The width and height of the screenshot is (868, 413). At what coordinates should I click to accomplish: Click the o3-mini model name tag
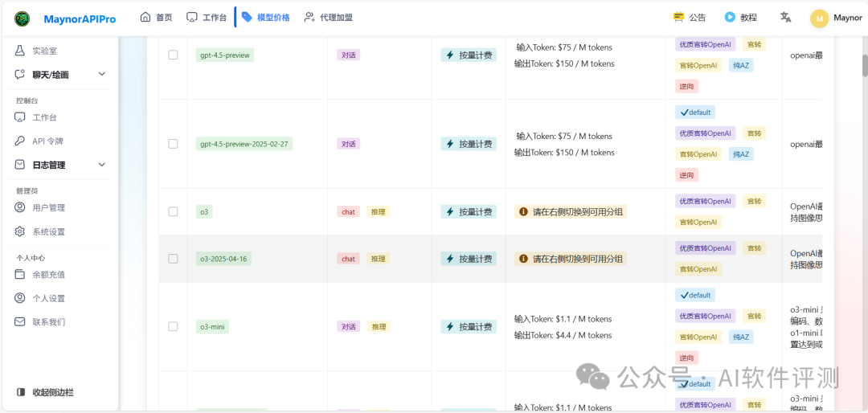[212, 327]
